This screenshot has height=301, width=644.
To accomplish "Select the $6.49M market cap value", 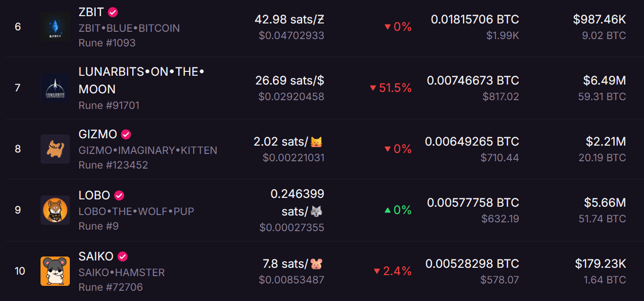I will (x=604, y=80).
